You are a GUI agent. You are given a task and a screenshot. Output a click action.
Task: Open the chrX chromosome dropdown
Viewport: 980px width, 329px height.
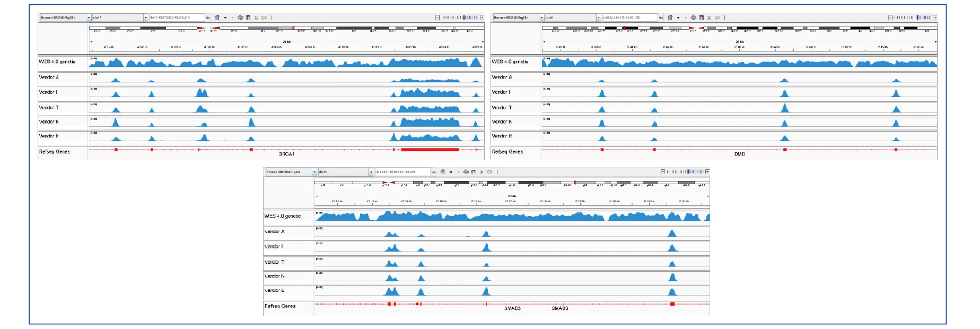pos(599,18)
